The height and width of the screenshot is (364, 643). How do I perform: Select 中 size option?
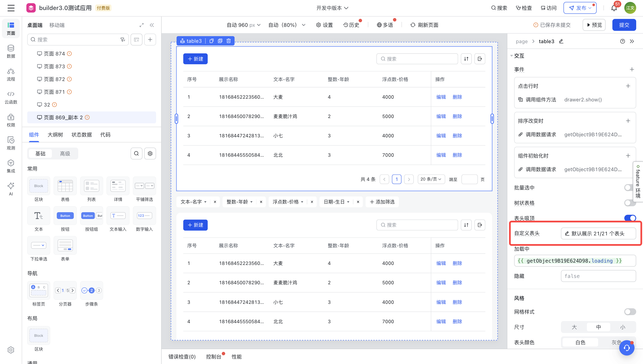(599, 327)
